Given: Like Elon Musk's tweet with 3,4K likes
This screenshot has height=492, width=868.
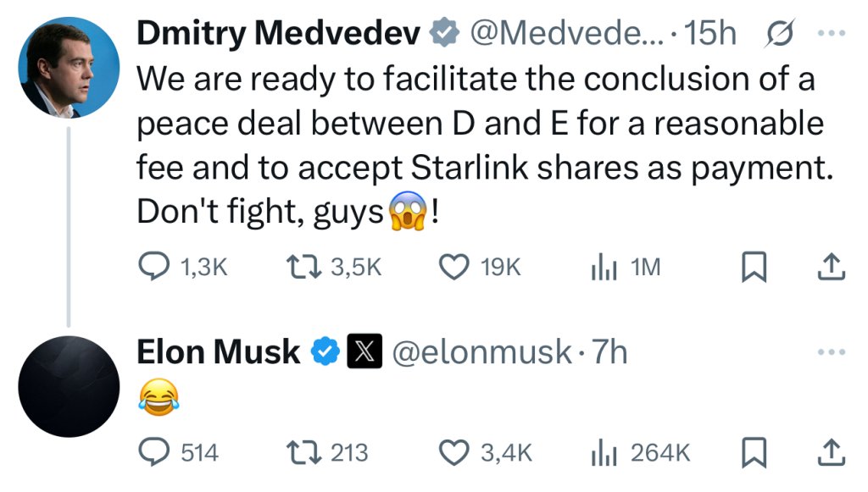Looking at the screenshot, I should click(x=454, y=453).
